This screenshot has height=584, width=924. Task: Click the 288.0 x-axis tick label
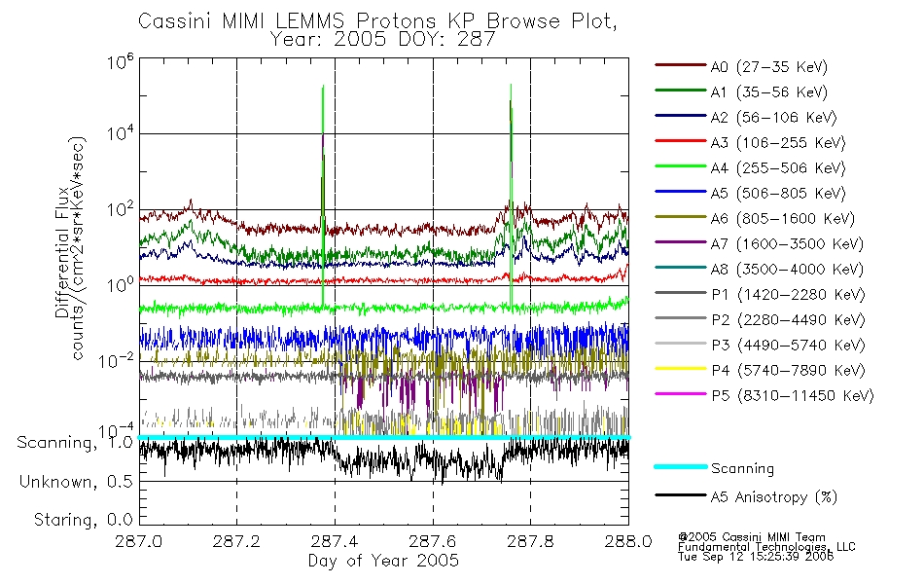tap(628, 541)
